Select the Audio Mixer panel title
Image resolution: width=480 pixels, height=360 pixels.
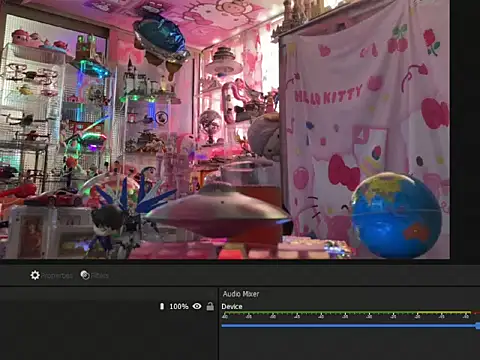[x=241, y=294]
